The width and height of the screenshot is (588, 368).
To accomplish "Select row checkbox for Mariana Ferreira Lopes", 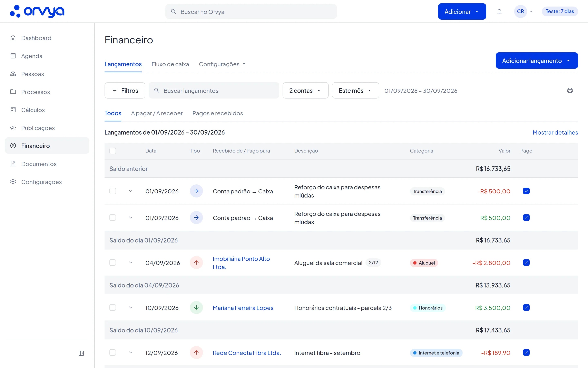I will click(113, 308).
